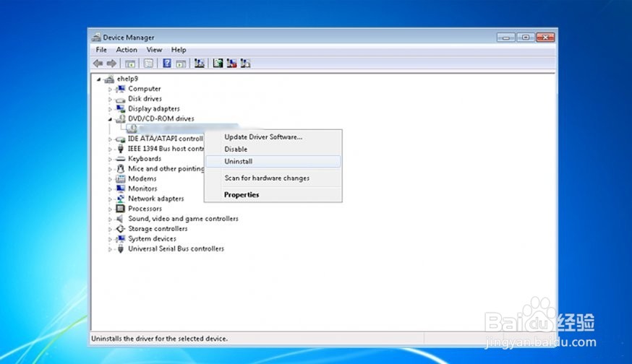Click the Forward arrow in toolbar
The height and width of the screenshot is (364, 632).
(111, 64)
